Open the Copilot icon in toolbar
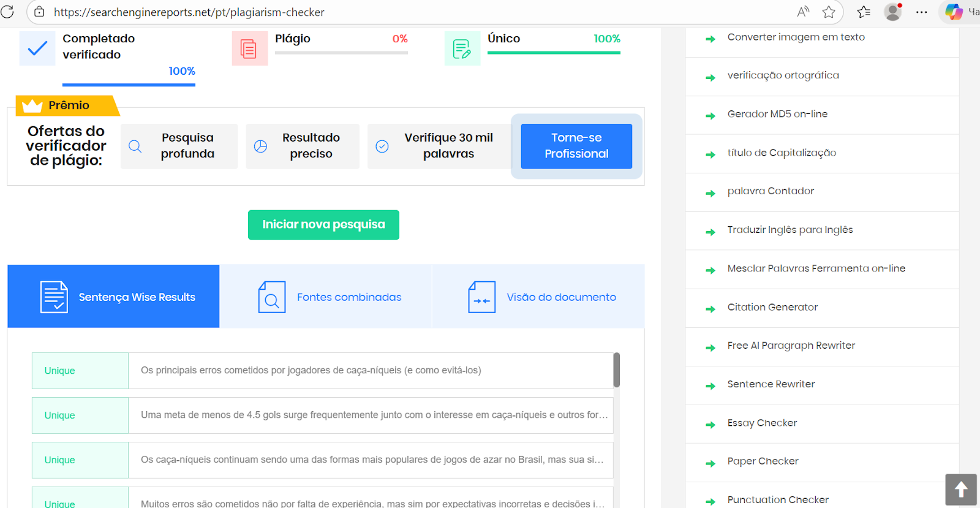This screenshot has width=980, height=508. coord(953,12)
